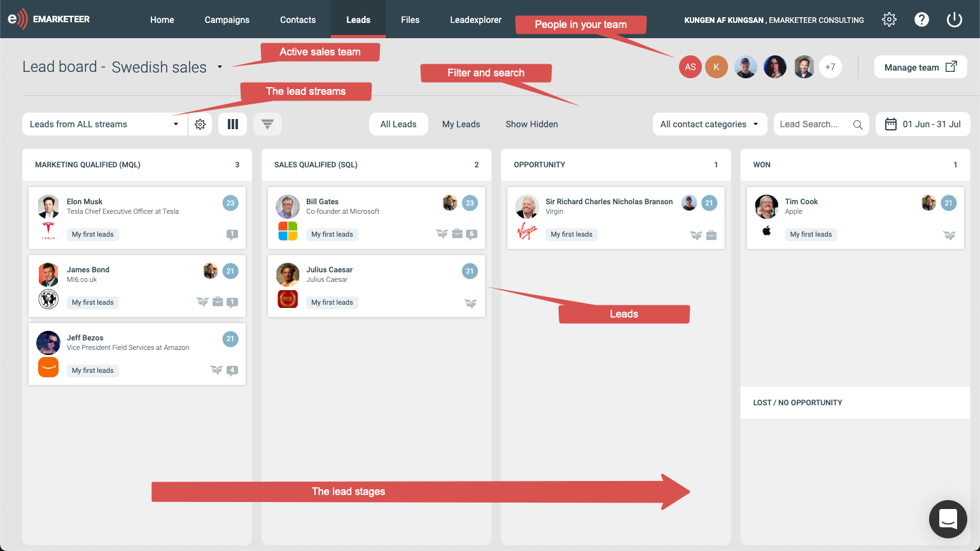Click briefcase icon on Richard Branson card
This screenshot has width=980, height=551.
tap(711, 235)
